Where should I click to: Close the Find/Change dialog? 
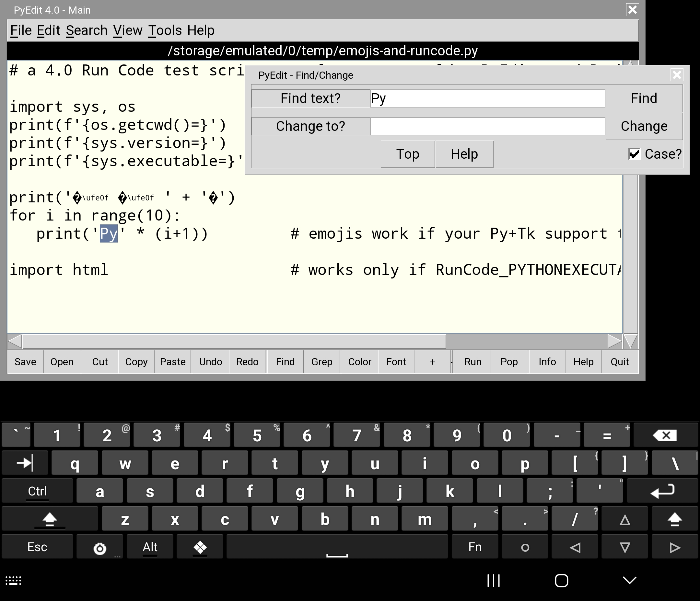click(x=677, y=74)
